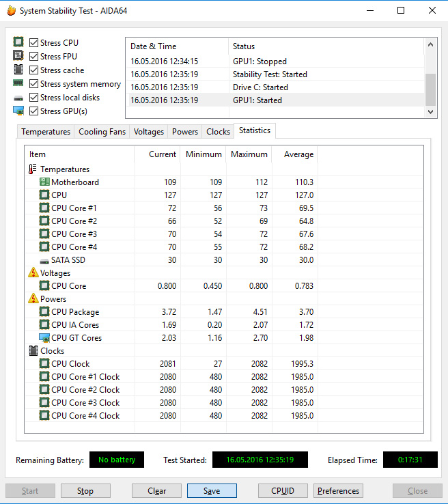Image resolution: width=448 pixels, height=504 pixels.
Task: Show the Clocks tab
Action: 218,132
